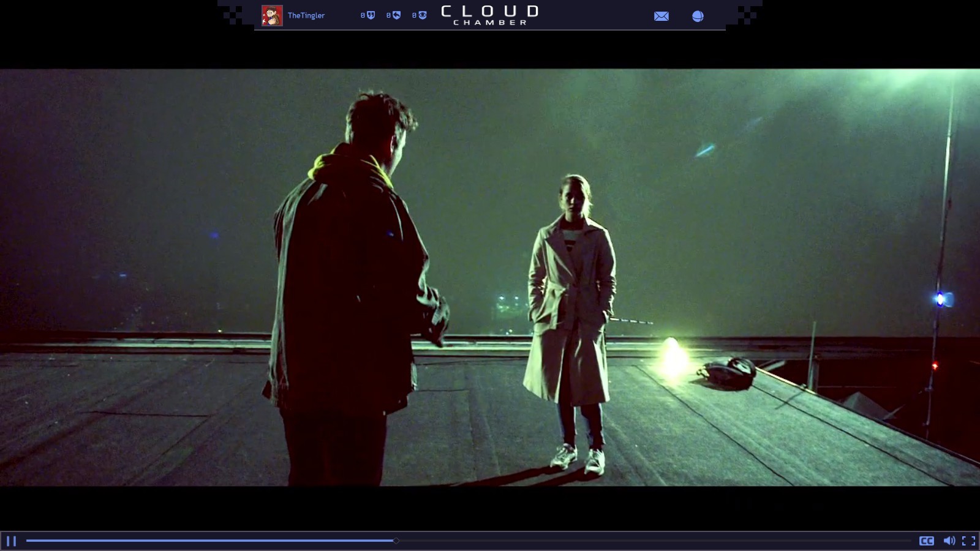Mute the video volume
The image size is (980, 551).
click(949, 541)
